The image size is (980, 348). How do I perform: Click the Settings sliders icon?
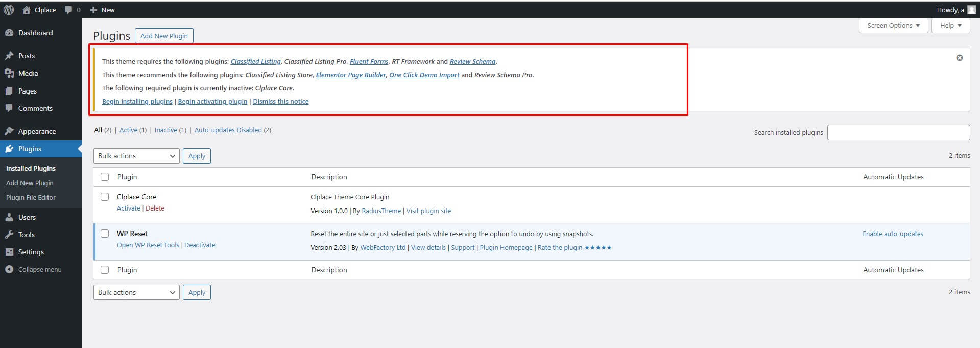tap(9, 252)
